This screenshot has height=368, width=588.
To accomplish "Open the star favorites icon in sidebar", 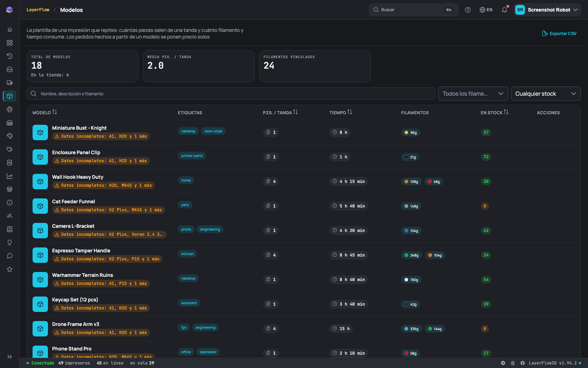I will point(9,269).
